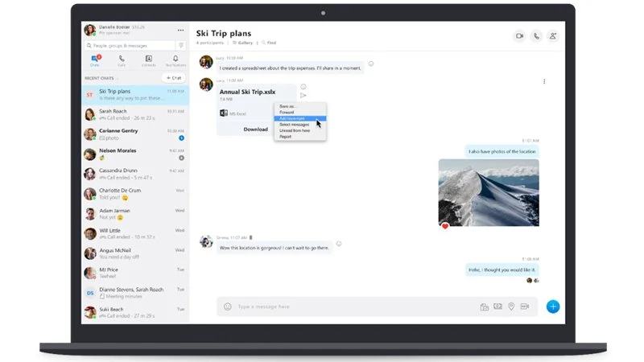This screenshot has width=644, height=362.
Task: Attach a file using the message box icon
Action: tap(485, 306)
